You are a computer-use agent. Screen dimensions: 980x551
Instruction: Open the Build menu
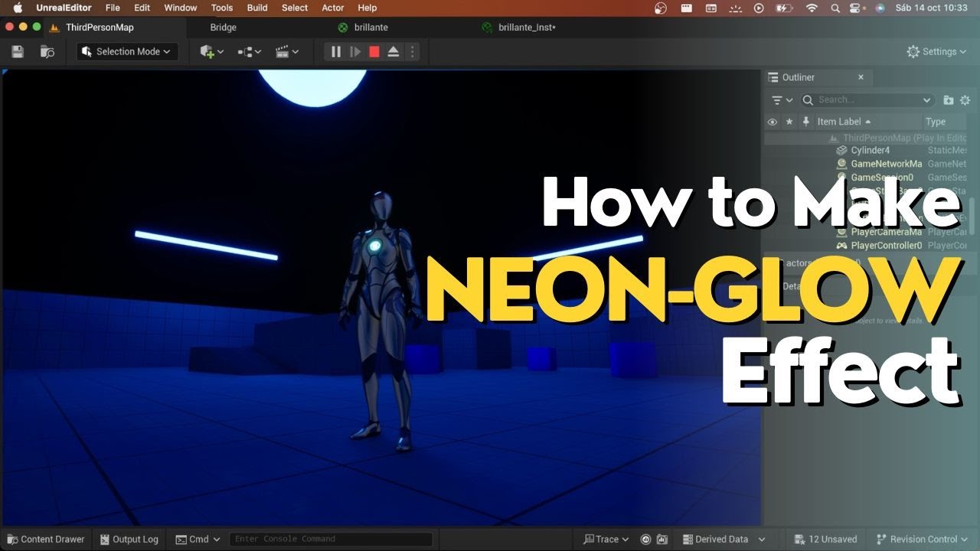point(257,8)
